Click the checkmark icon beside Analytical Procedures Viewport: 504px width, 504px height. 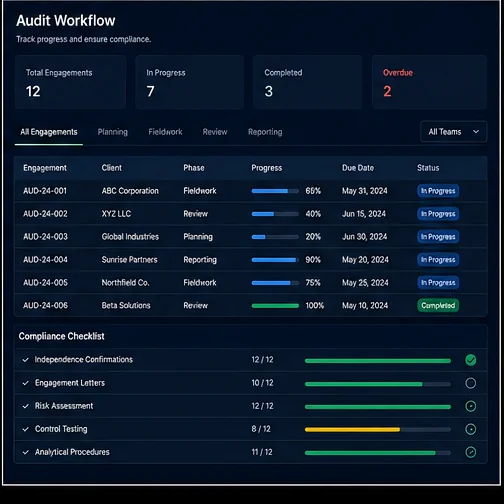[25, 452]
